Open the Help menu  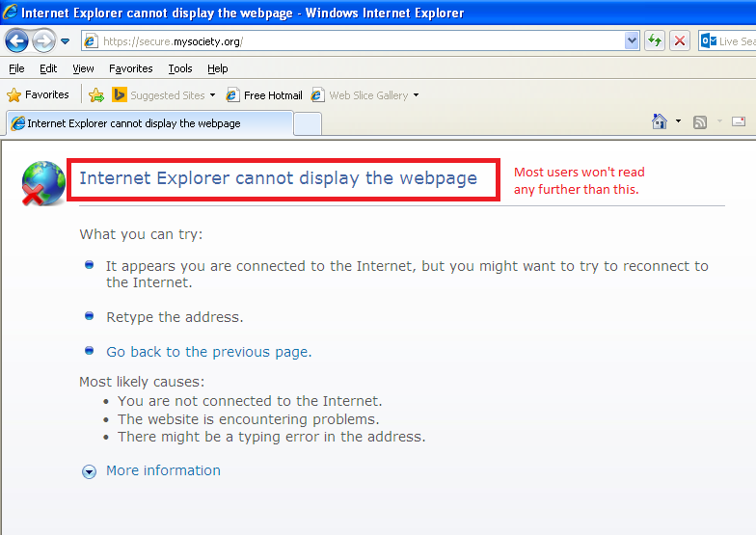pyautogui.click(x=218, y=68)
